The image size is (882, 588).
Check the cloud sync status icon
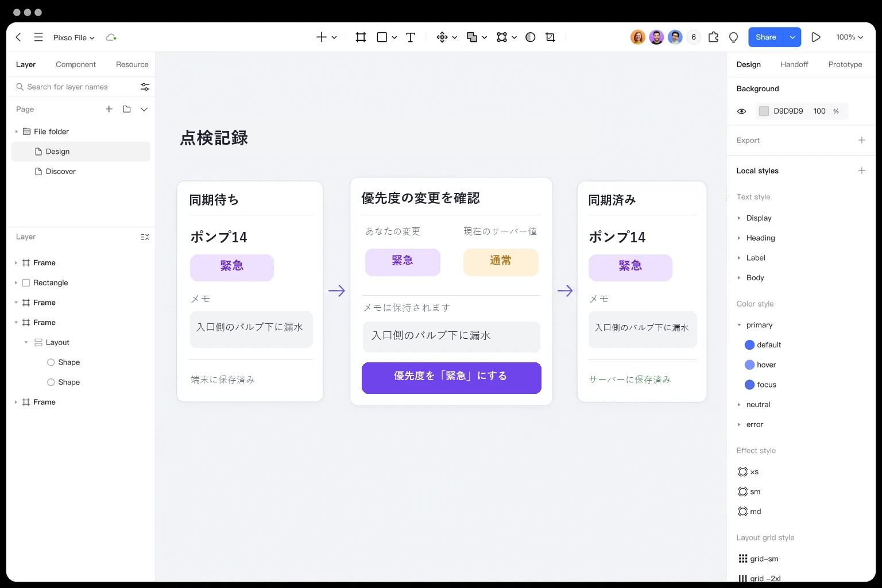pyautogui.click(x=111, y=37)
